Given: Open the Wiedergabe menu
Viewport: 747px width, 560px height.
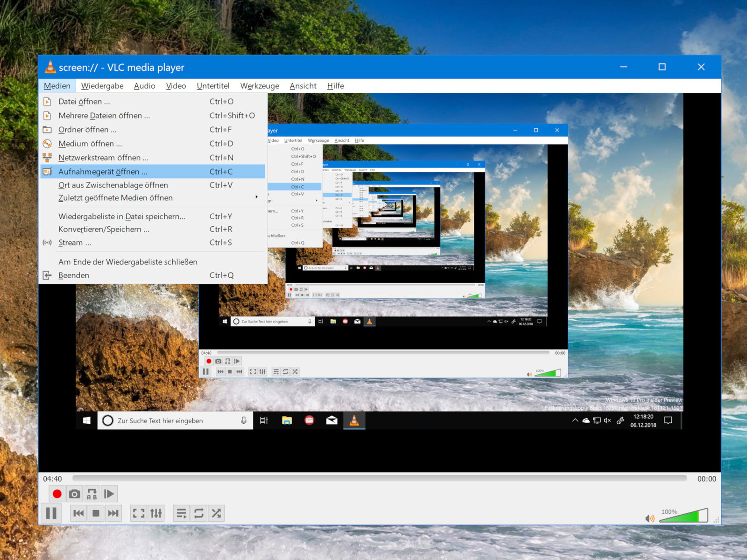Looking at the screenshot, I should pos(102,86).
